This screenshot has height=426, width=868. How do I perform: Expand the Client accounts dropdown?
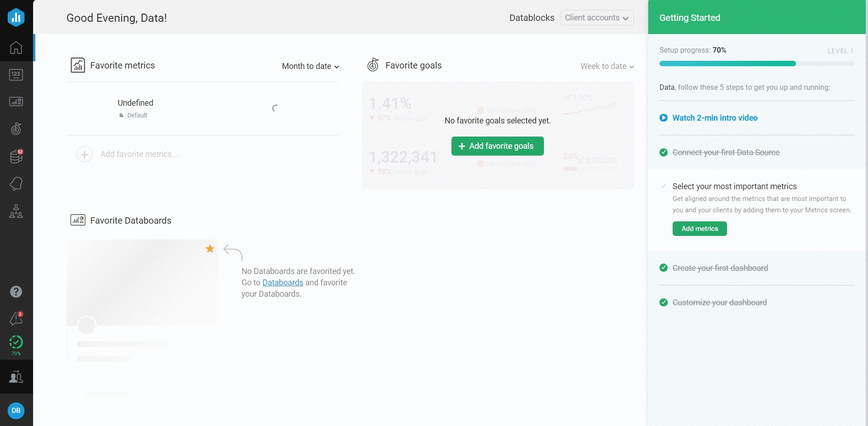(x=596, y=18)
